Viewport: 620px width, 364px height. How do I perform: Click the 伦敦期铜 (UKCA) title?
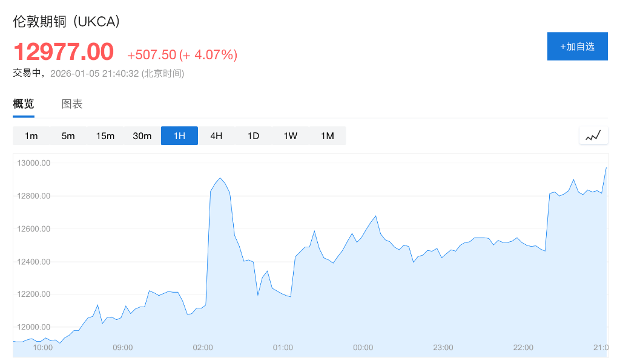67,22
